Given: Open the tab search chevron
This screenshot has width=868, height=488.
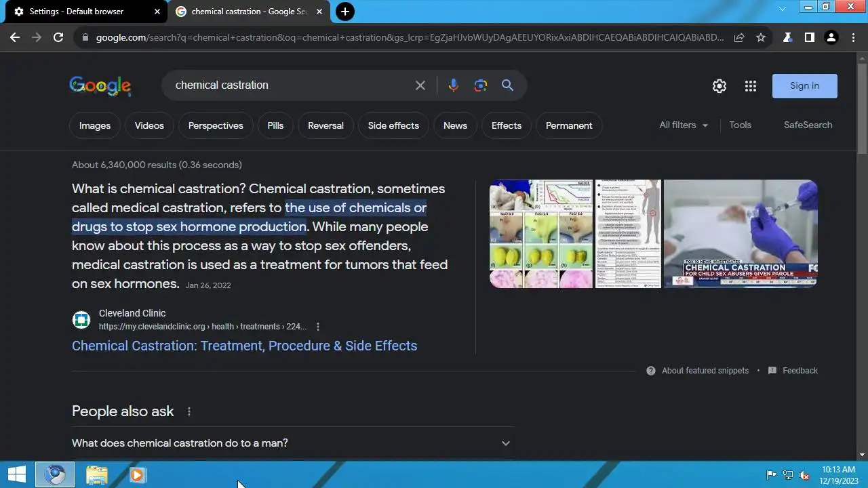Looking at the screenshot, I should coord(783,9).
